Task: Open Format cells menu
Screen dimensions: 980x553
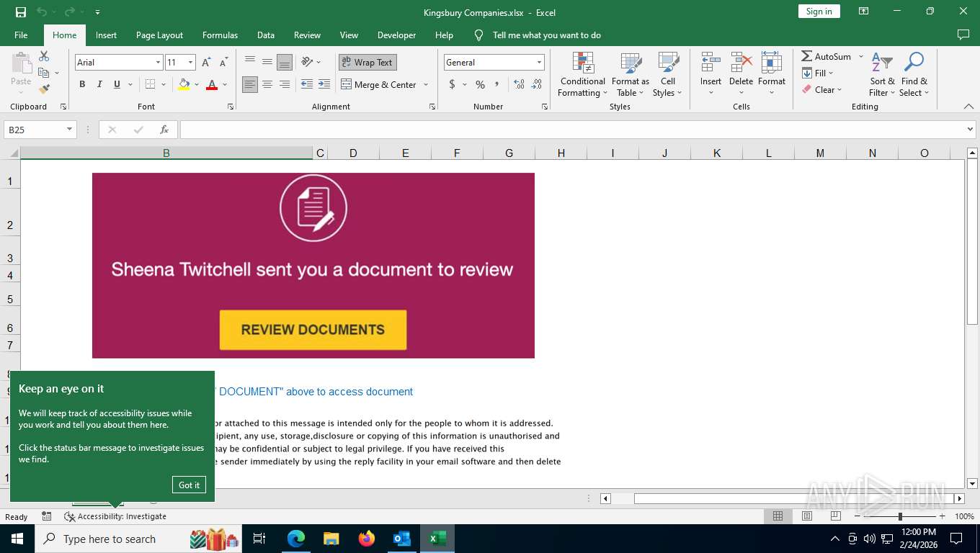Action: tap(772, 75)
